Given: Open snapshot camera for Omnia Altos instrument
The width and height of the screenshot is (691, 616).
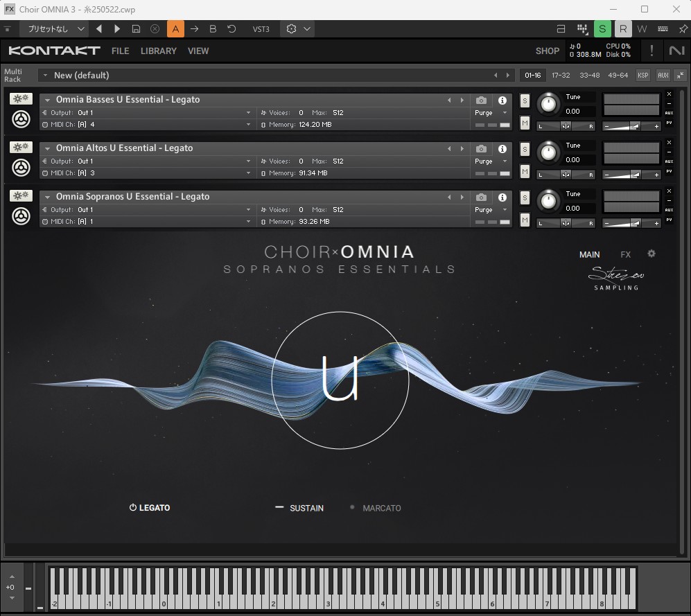Looking at the screenshot, I should tap(481, 149).
